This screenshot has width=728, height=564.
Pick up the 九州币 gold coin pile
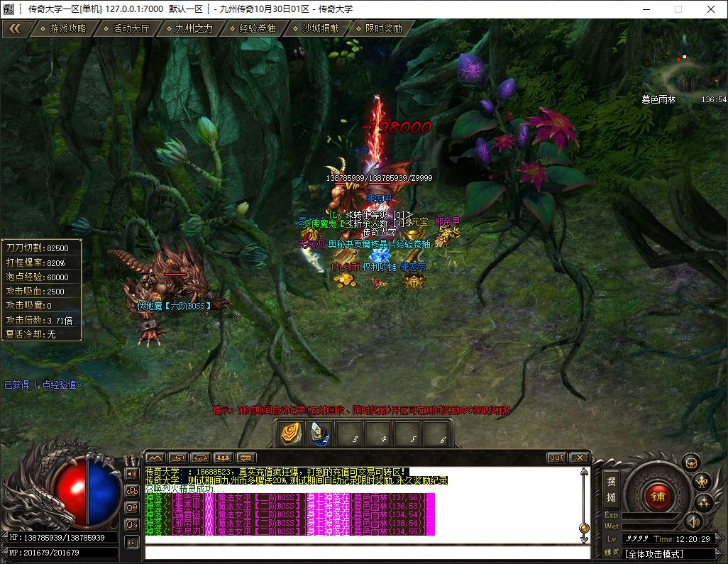point(345,280)
